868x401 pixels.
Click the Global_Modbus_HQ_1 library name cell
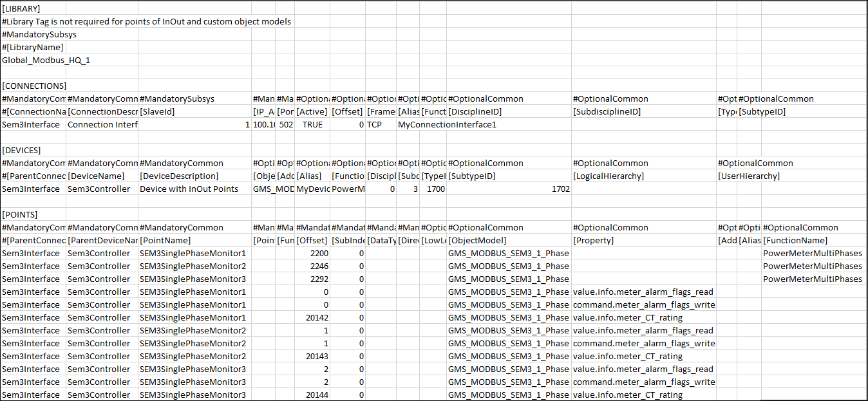tap(32, 61)
